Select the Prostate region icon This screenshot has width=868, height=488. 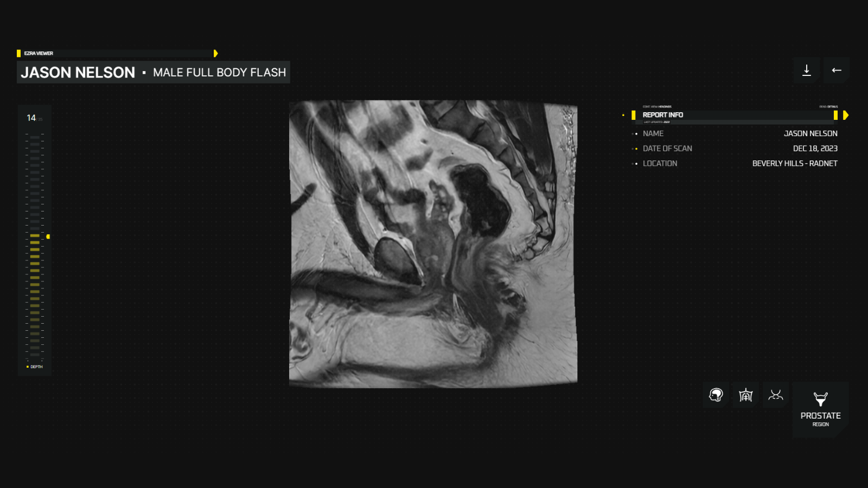[820, 409]
